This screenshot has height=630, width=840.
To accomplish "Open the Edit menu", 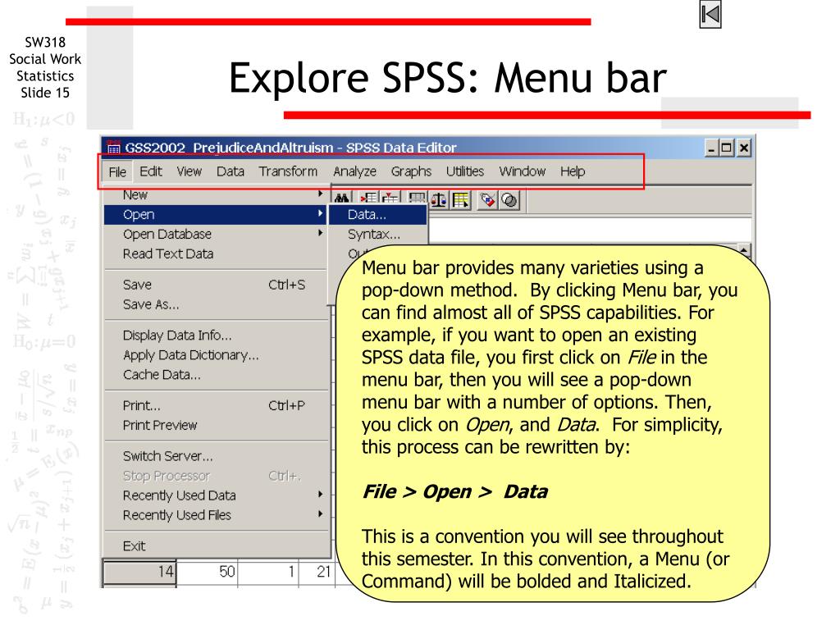I will tap(151, 171).
